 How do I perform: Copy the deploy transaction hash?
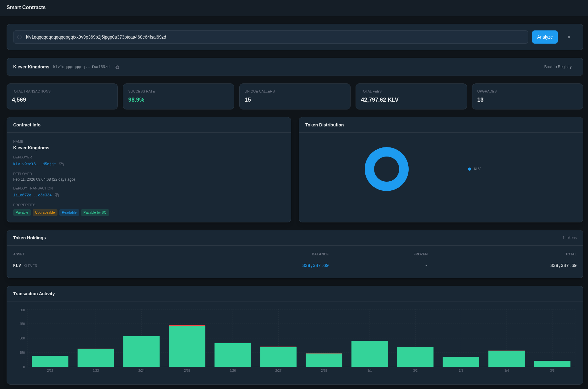pyautogui.click(x=57, y=195)
